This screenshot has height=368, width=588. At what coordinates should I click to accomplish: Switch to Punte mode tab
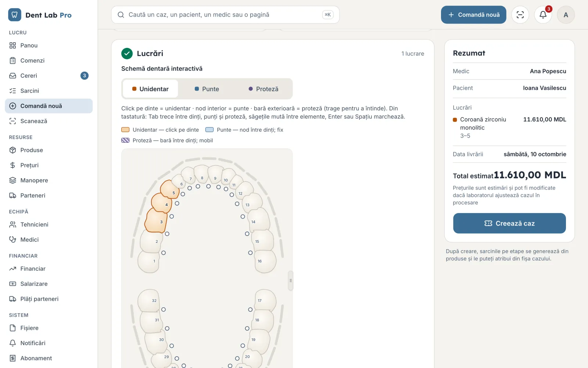coord(207,89)
